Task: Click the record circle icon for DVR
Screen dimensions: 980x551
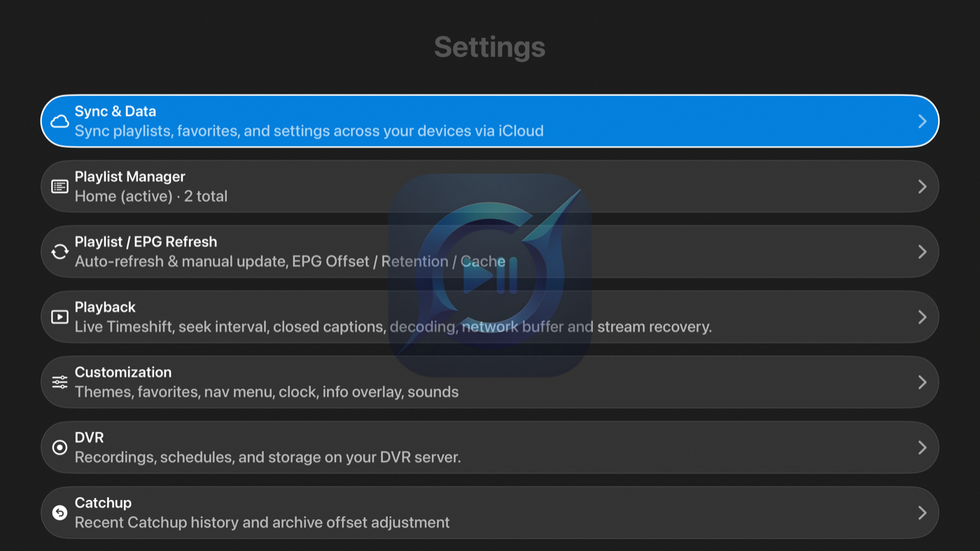Action: tap(60, 447)
